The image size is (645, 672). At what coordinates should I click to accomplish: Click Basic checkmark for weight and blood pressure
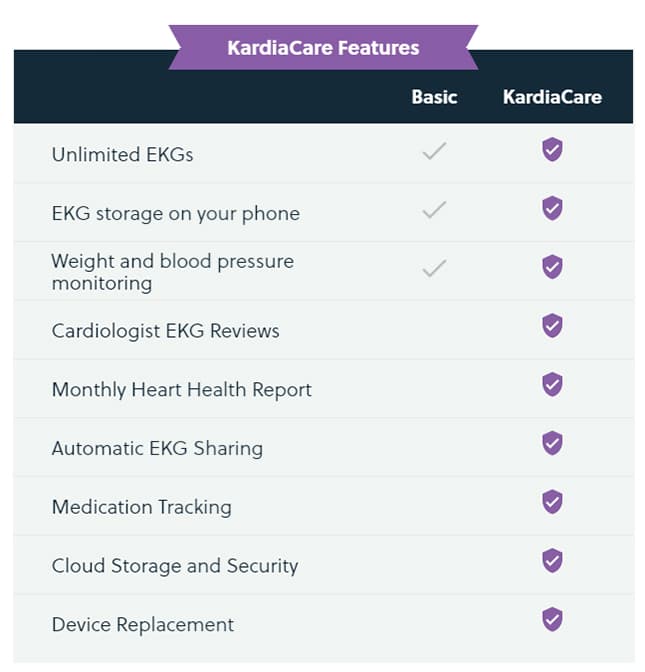(x=434, y=268)
